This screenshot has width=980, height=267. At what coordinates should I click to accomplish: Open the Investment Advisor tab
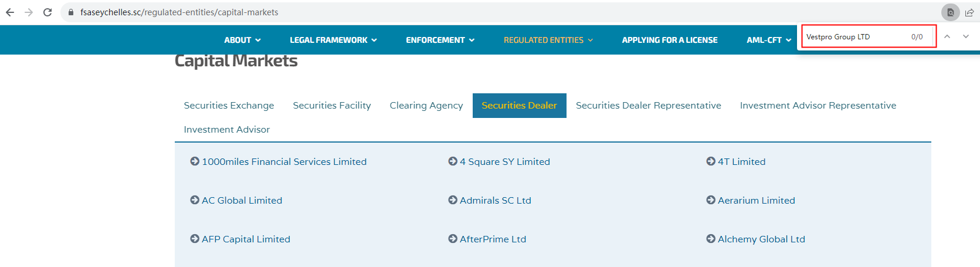pyautogui.click(x=227, y=130)
